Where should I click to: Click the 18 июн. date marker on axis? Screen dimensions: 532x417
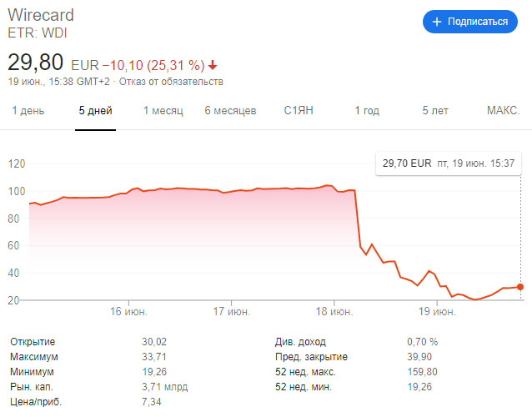pyautogui.click(x=334, y=311)
